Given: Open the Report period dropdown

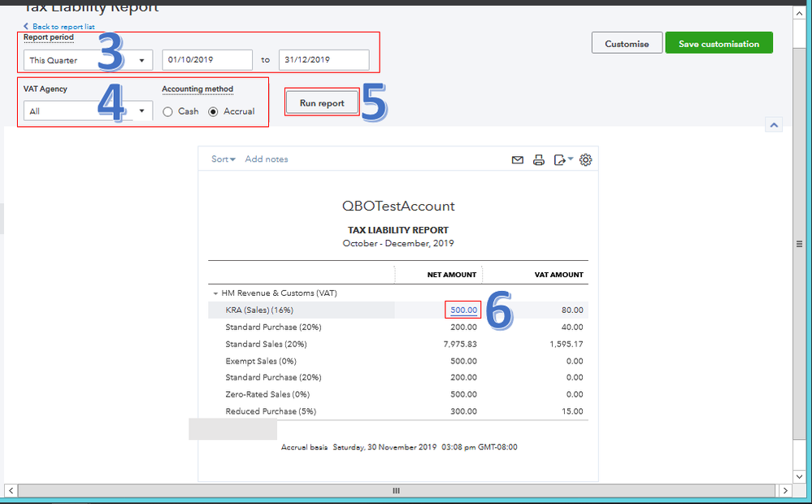Looking at the screenshot, I should point(88,60).
